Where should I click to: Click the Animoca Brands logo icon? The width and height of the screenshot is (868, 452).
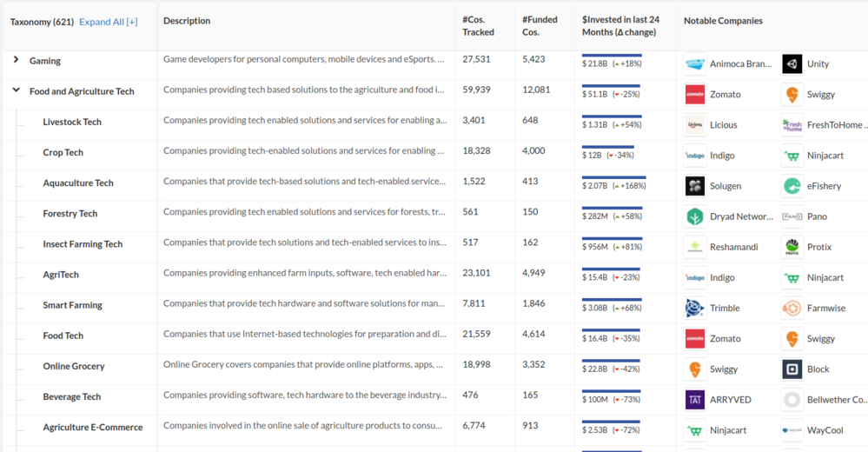click(x=694, y=63)
